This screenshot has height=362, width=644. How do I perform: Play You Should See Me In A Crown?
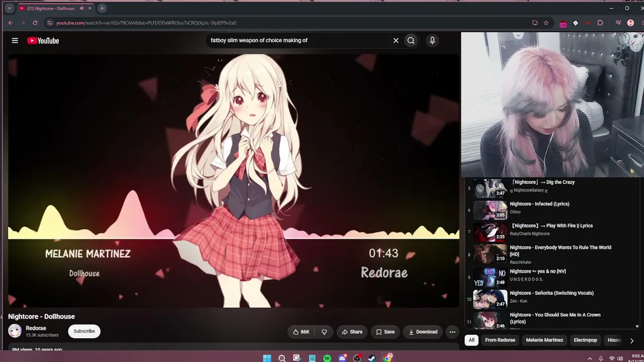click(x=555, y=318)
